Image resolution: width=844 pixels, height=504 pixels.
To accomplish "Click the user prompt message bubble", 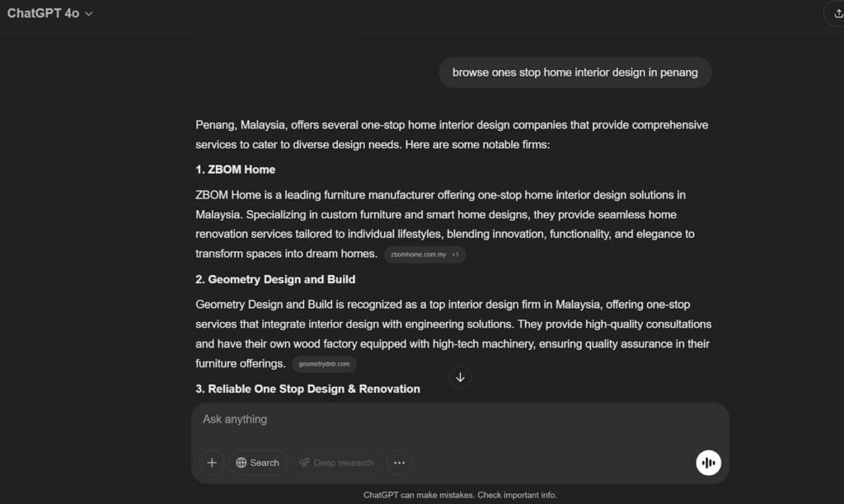I will coord(574,72).
